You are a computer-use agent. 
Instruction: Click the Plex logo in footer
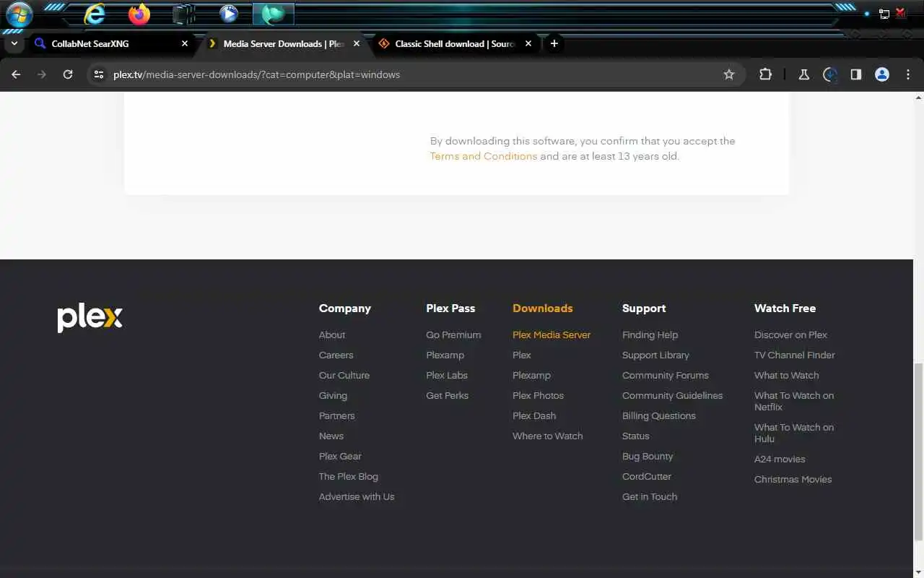click(x=90, y=318)
